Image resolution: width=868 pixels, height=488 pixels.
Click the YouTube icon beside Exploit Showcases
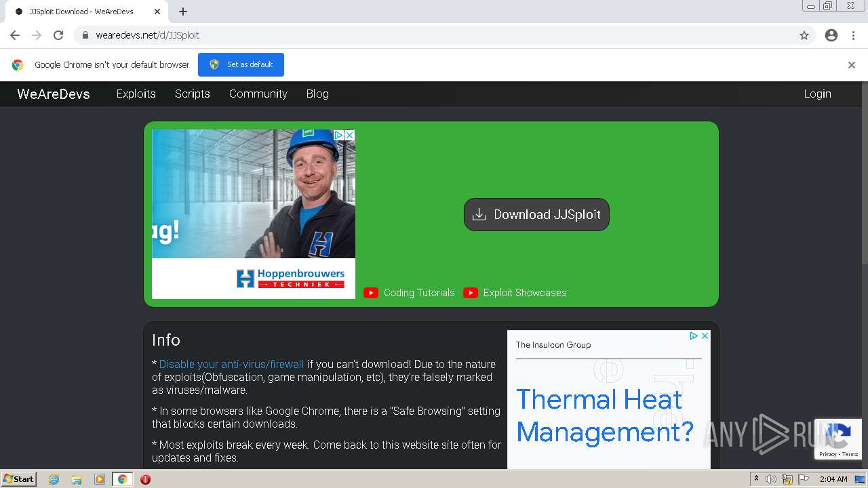coord(471,293)
